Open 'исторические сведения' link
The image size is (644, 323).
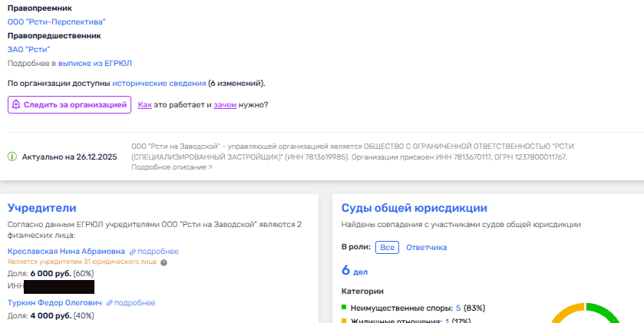159,83
